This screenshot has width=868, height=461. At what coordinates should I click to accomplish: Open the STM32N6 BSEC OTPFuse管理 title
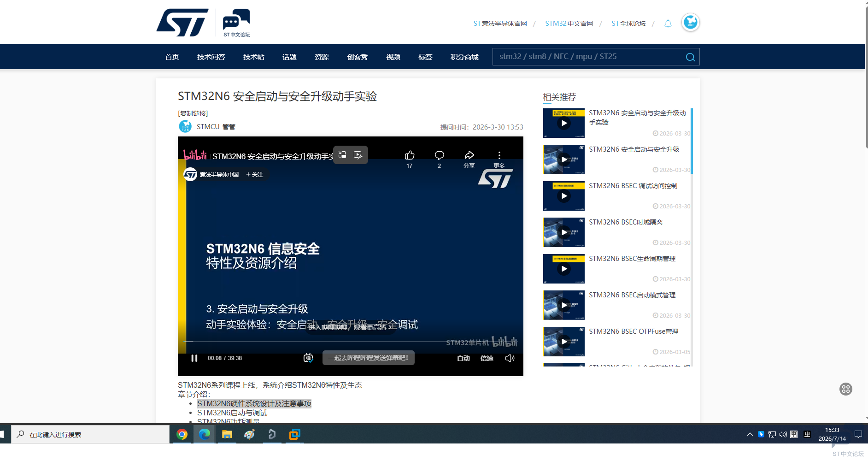633,331
